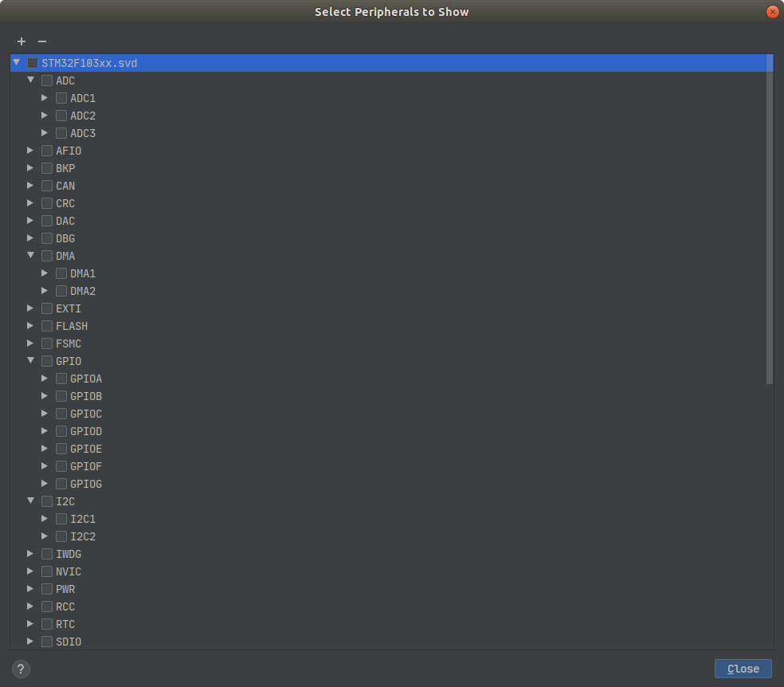Close the dialog with the red X

point(772,11)
